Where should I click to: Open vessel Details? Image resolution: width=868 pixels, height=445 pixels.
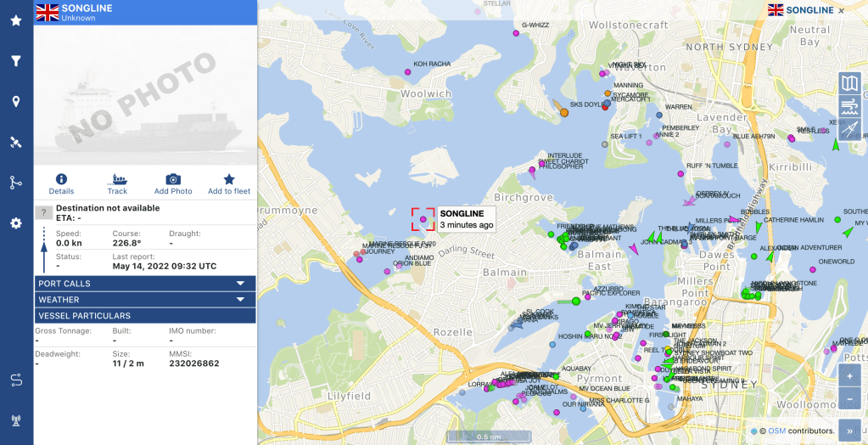pyautogui.click(x=61, y=183)
